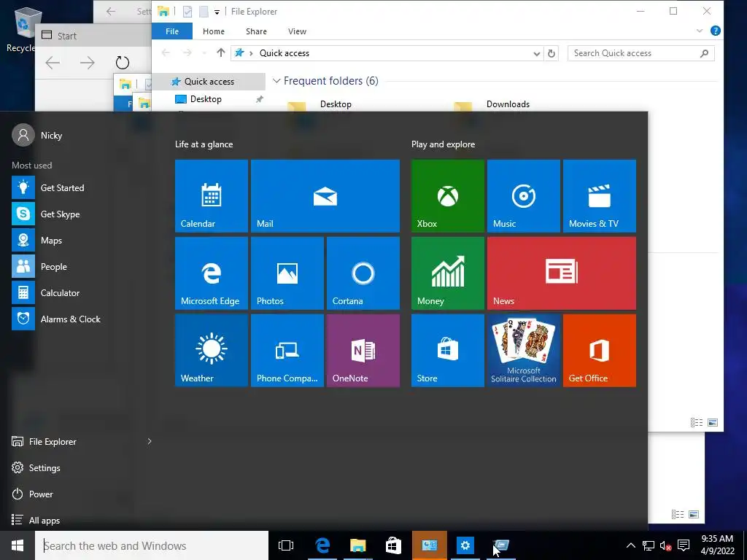Collapse Frequent folders group
The image size is (747, 560).
[276, 81]
